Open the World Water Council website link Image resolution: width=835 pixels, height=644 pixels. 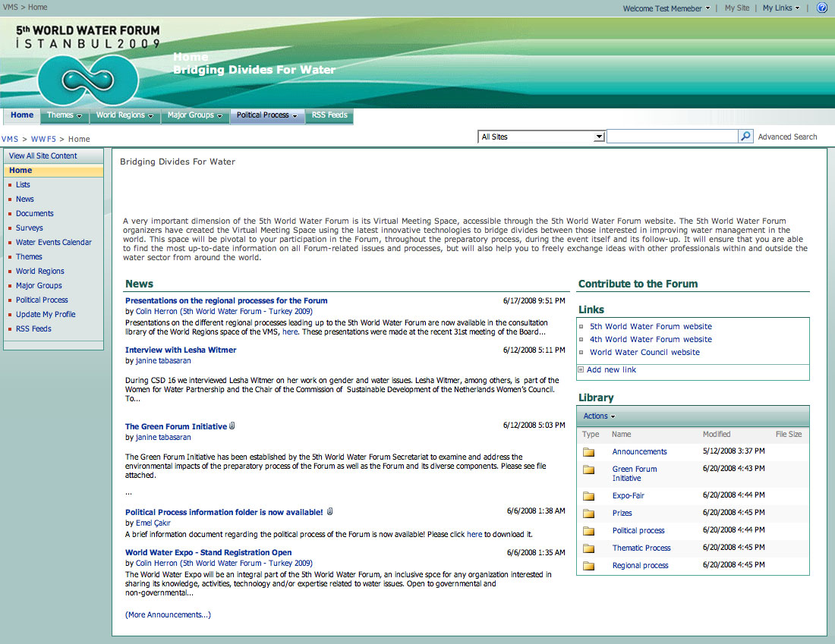click(x=645, y=352)
